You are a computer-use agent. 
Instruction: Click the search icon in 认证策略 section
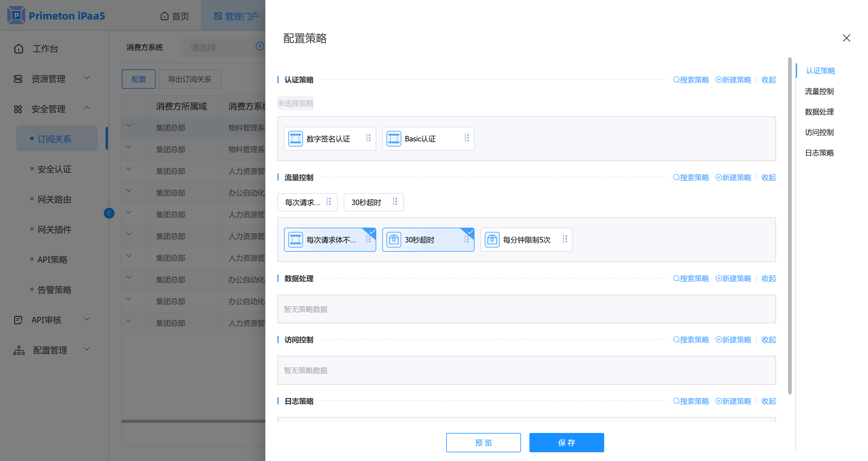tap(676, 80)
